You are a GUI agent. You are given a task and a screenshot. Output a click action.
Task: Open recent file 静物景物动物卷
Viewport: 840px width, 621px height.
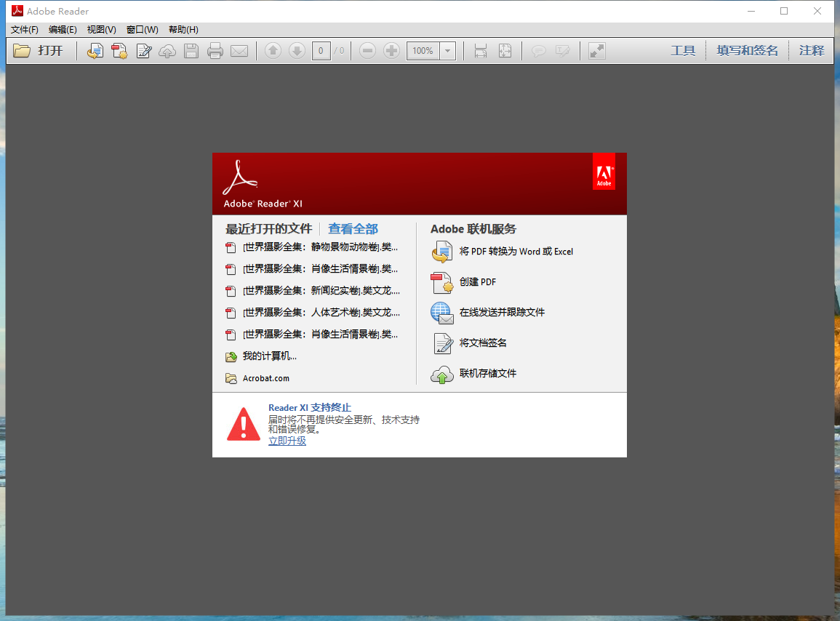(x=320, y=247)
